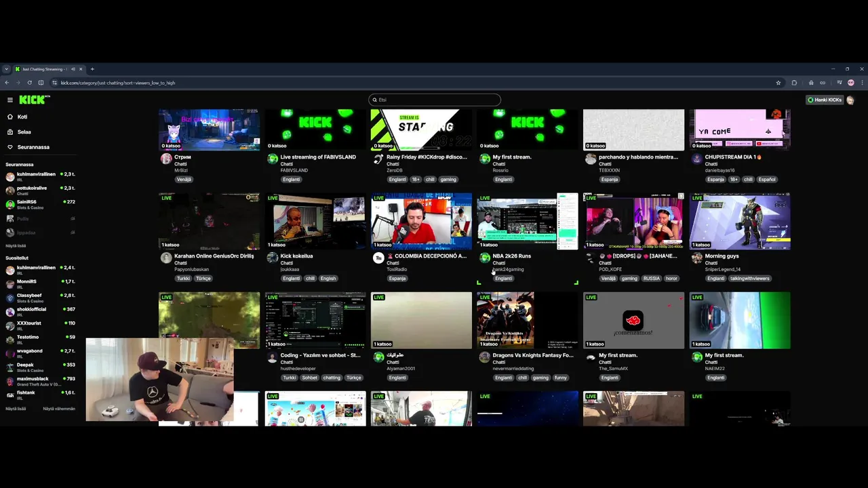This screenshot has width=868, height=488.
Task: Open browser extensions puzzle icon
Action: (794, 83)
